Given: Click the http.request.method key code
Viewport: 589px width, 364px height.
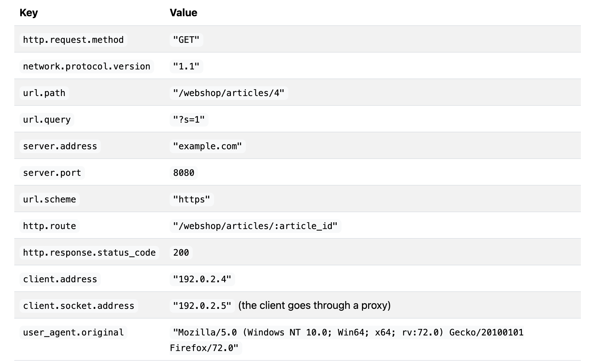Looking at the screenshot, I should point(73,40).
